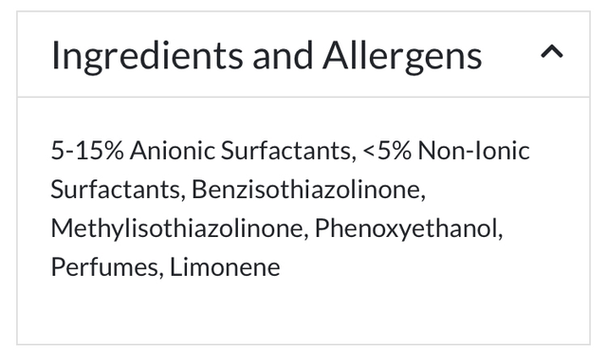Viewport: 607px width, 364px height.
Task: Click the word 'Anionic' in ingredient list
Action: pyautogui.click(x=173, y=151)
